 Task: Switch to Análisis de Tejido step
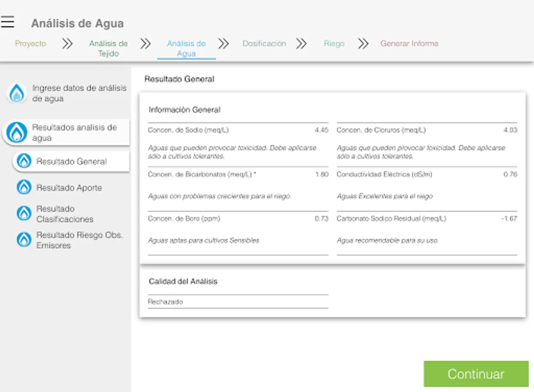point(108,48)
